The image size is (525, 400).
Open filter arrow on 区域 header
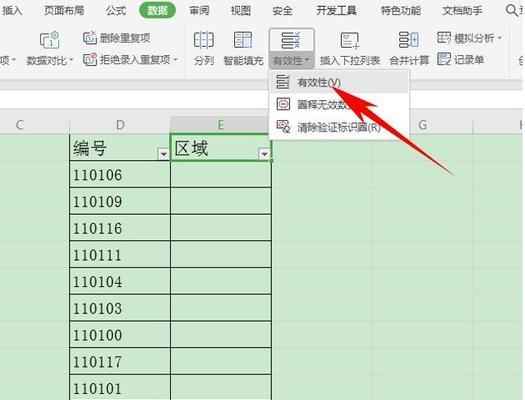[x=265, y=154]
